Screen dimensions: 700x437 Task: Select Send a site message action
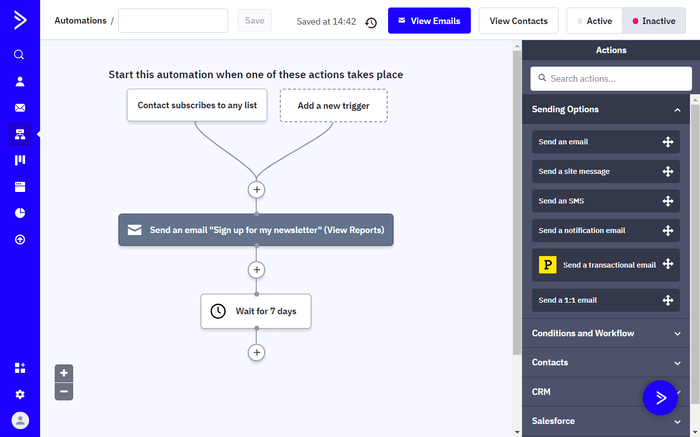tap(605, 171)
